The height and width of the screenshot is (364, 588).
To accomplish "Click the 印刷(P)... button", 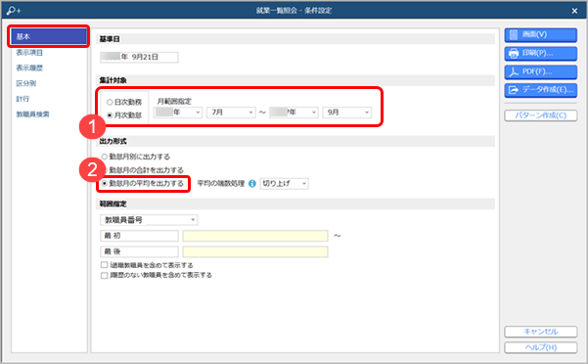I will coord(541,53).
